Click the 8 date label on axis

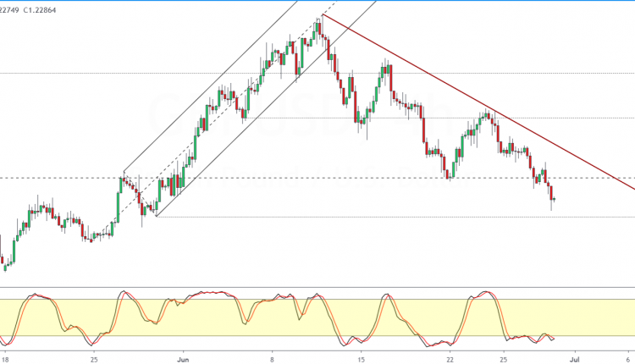pos(272,360)
